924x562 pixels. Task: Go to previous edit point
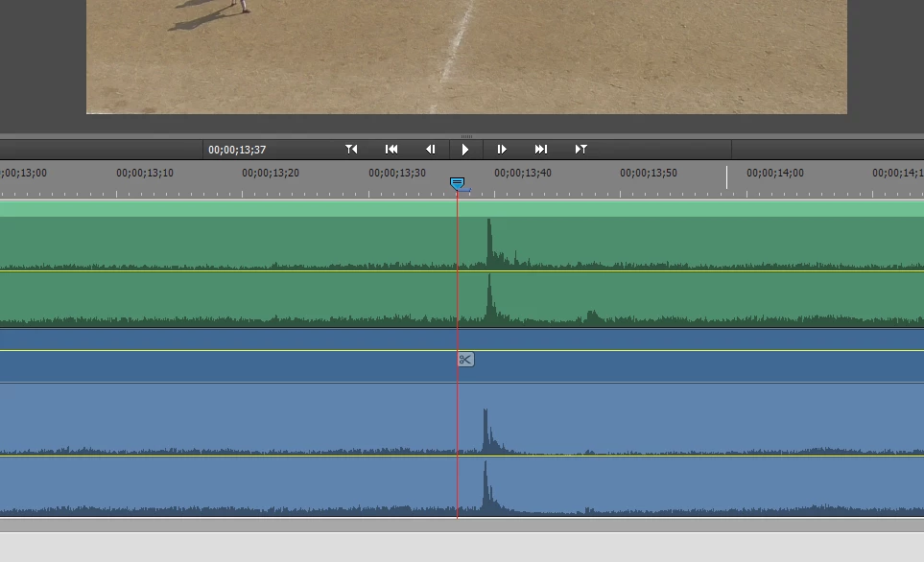coord(391,150)
